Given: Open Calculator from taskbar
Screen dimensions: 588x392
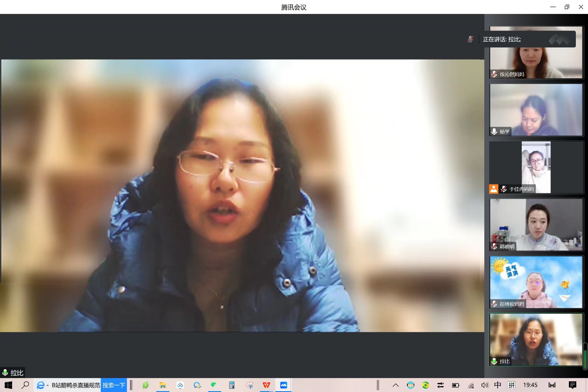Looking at the screenshot, I should tap(232, 385).
